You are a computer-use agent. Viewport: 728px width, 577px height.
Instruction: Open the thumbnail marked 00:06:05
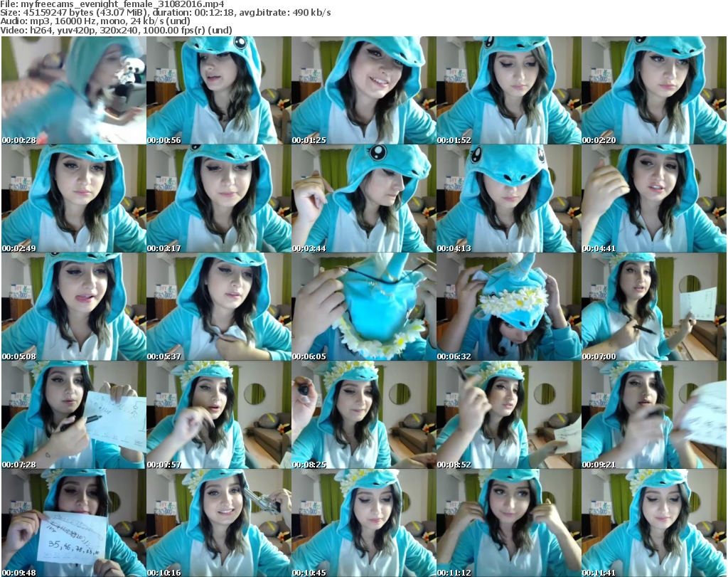coord(363,307)
